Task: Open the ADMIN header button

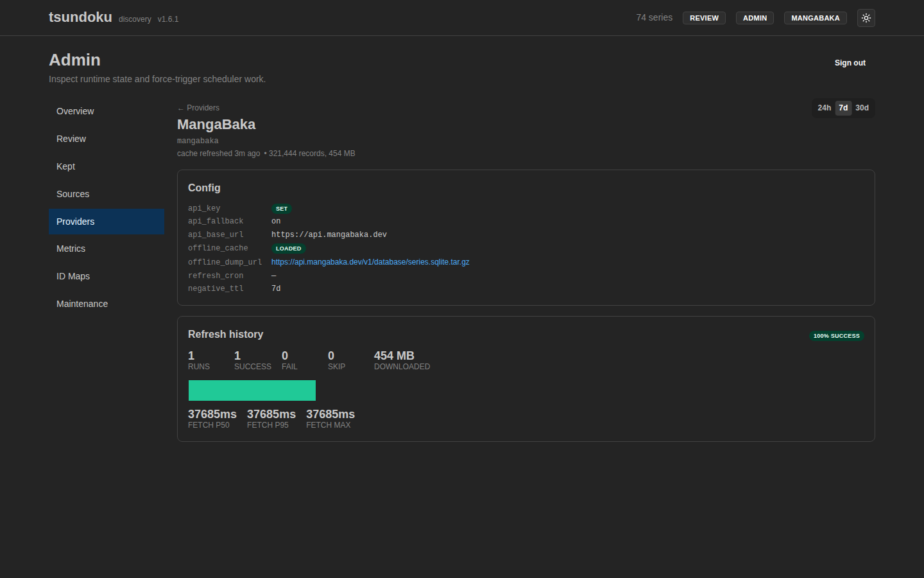Action: click(755, 18)
